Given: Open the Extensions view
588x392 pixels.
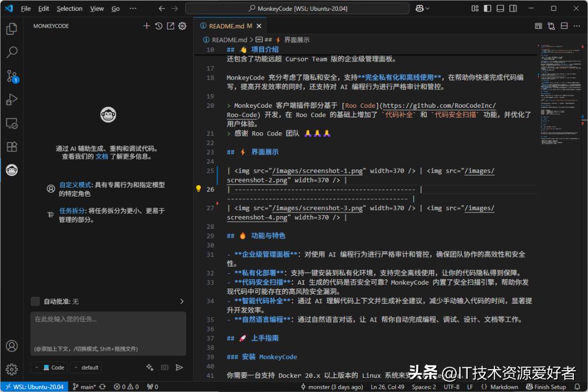Looking at the screenshot, I should coord(12,146).
